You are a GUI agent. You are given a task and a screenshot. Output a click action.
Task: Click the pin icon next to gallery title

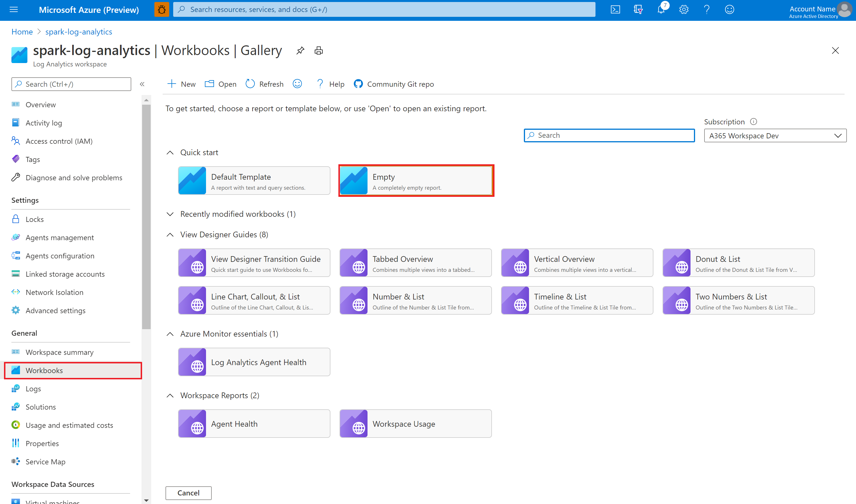[300, 51]
